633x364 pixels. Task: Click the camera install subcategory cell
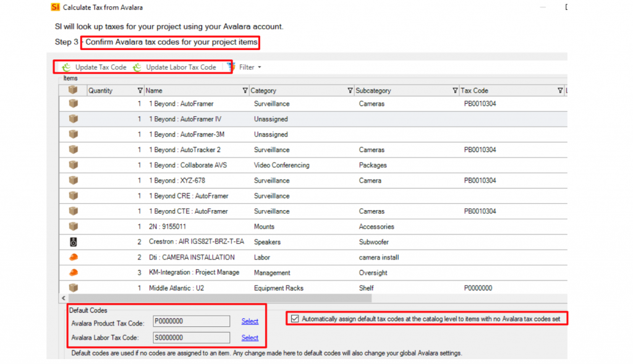coord(379,257)
